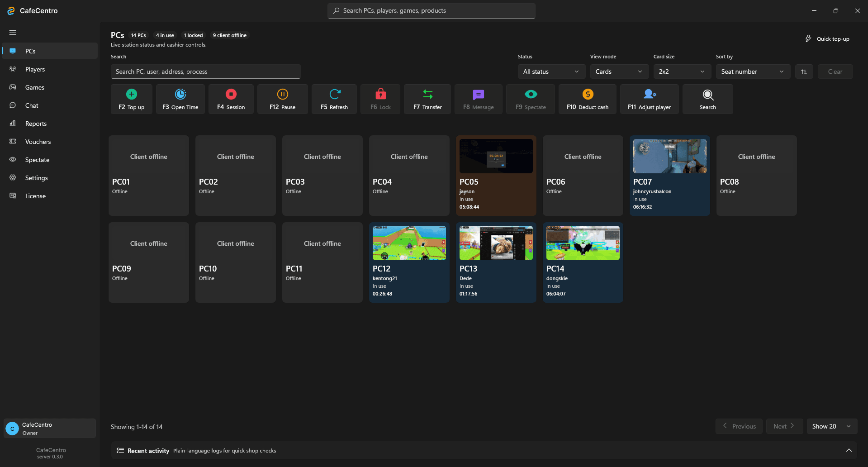Click the Clear filters button
The image size is (868, 467).
tap(835, 71)
